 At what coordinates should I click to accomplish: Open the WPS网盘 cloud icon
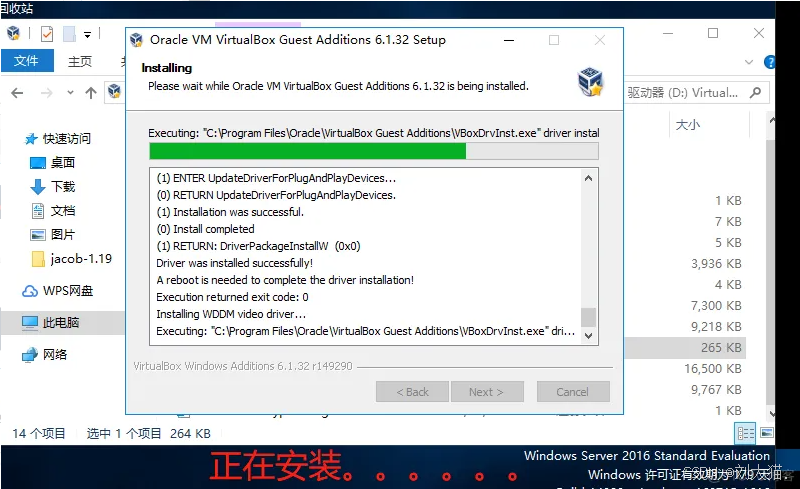pyautogui.click(x=30, y=291)
